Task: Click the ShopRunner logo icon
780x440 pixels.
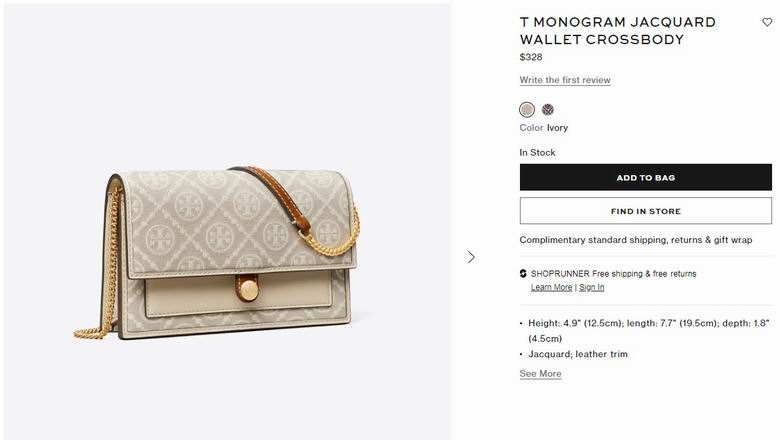Action: (523, 273)
